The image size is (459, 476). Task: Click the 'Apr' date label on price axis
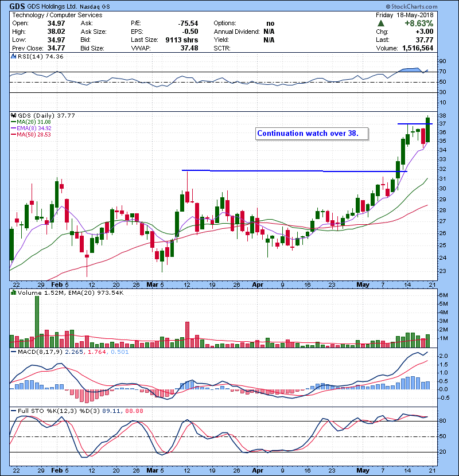click(x=258, y=284)
